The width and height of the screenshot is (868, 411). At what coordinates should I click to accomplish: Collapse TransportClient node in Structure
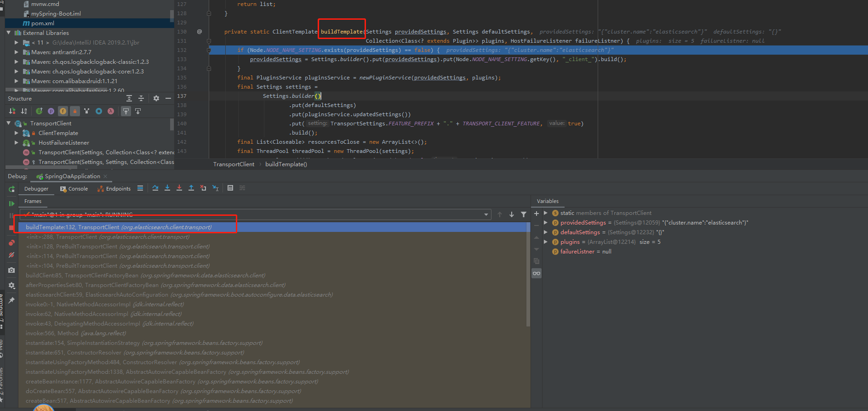tap(9, 123)
